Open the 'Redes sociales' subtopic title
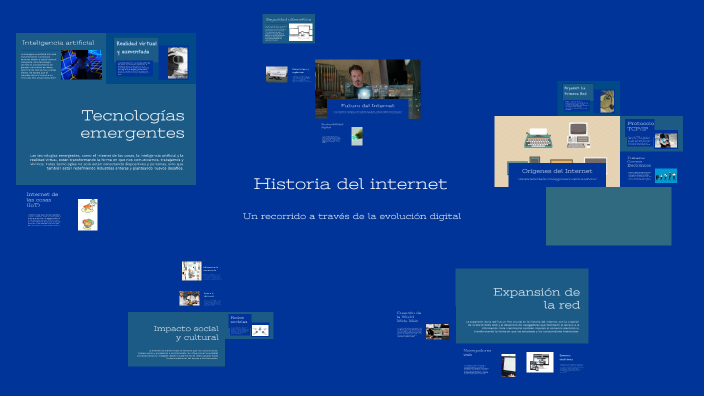The height and width of the screenshot is (396, 704). 239,320
